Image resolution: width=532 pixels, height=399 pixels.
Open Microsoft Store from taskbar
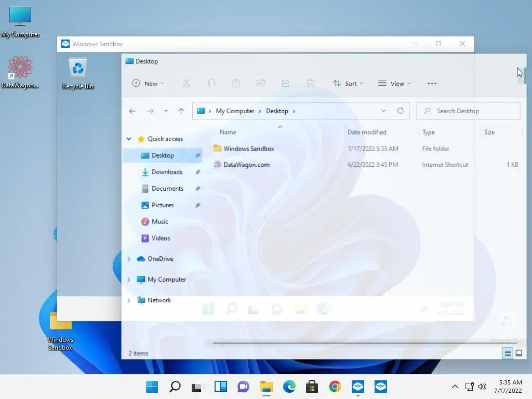pos(312,387)
